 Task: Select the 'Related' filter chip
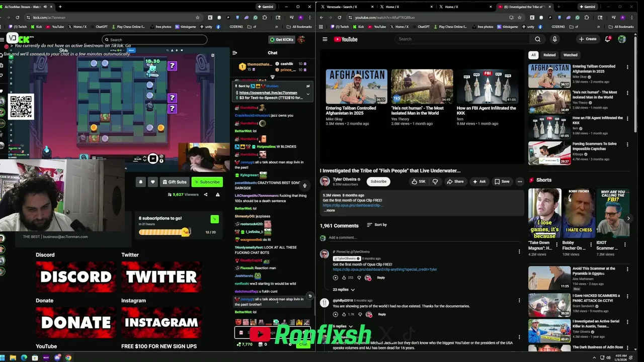(x=549, y=55)
